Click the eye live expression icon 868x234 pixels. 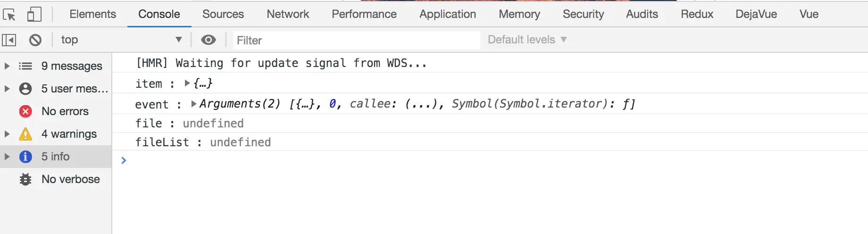click(x=208, y=40)
